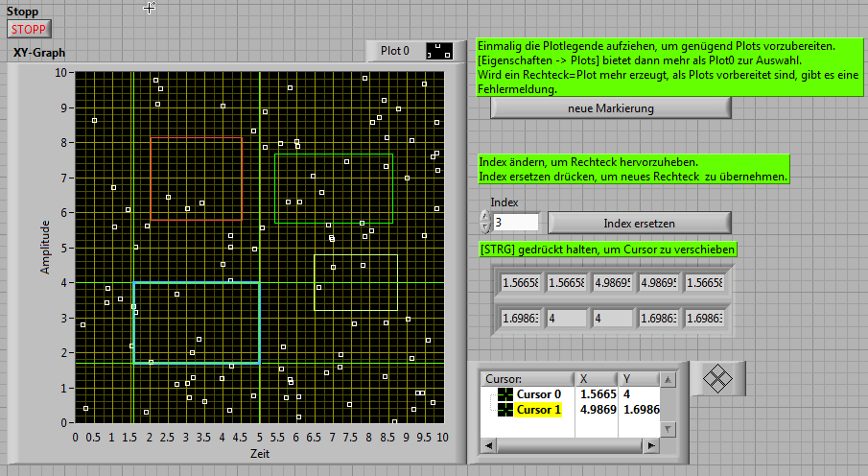Screen dimensions: 868x476
Task: Click the Index decrement arrow
Action: pyautogui.click(x=485, y=227)
